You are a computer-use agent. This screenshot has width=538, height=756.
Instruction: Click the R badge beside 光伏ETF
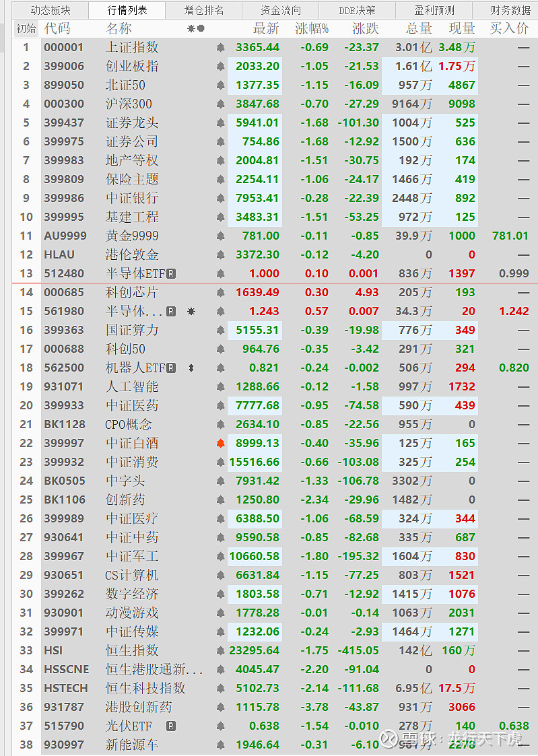171,726
